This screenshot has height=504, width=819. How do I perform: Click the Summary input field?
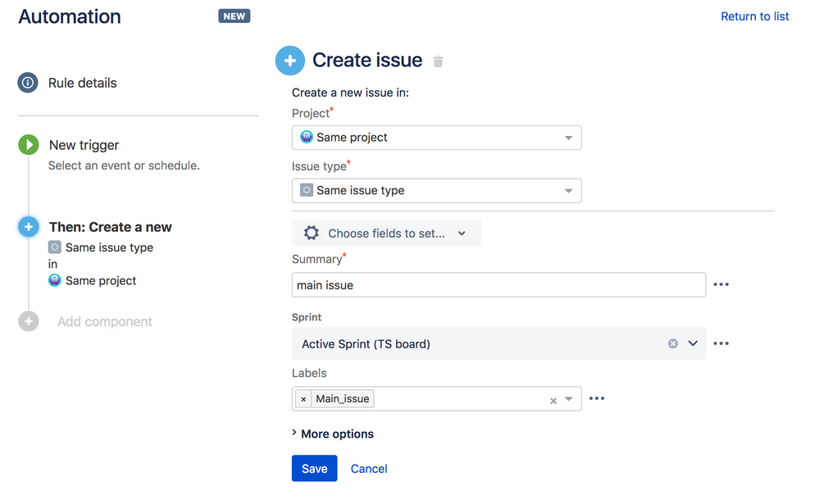point(498,285)
